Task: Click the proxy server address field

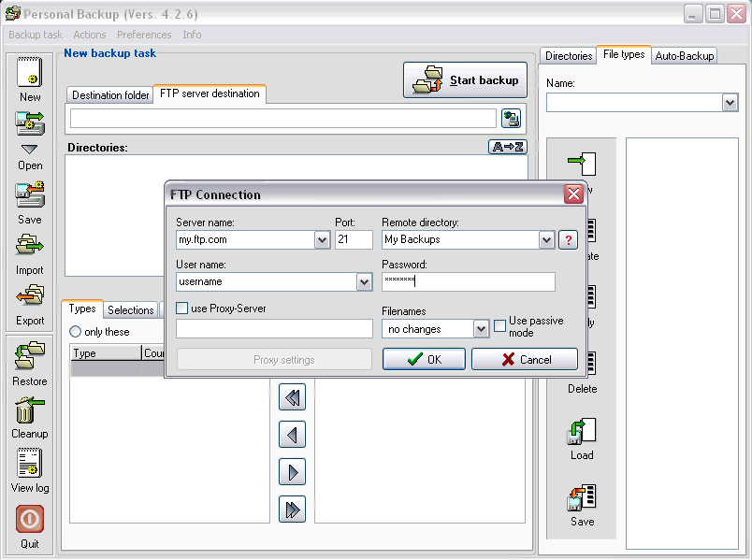Action: click(x=274, y=329)
